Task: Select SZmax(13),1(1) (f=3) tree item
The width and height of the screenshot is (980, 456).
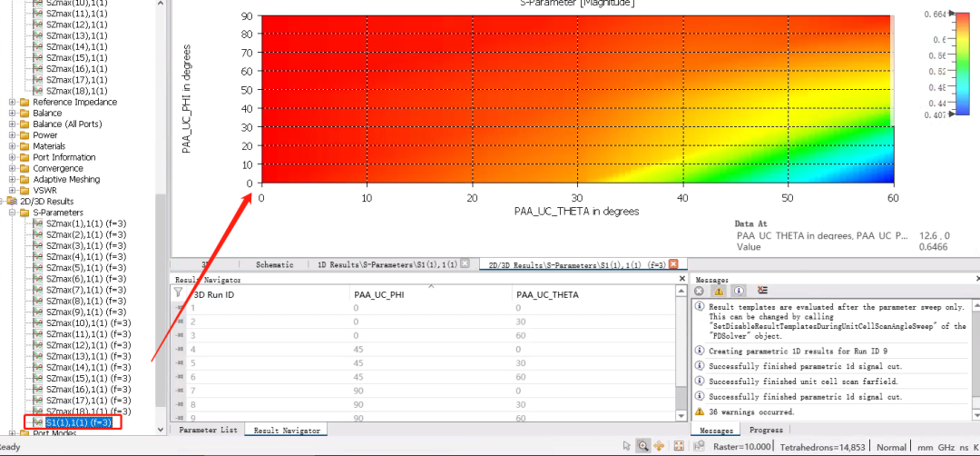Action: pos(88,356)
